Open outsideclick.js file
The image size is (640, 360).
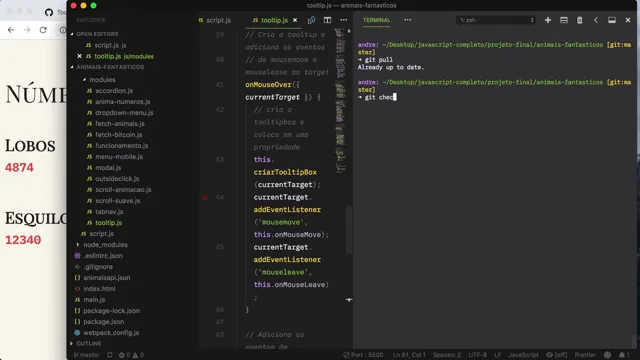coord(113,179)
